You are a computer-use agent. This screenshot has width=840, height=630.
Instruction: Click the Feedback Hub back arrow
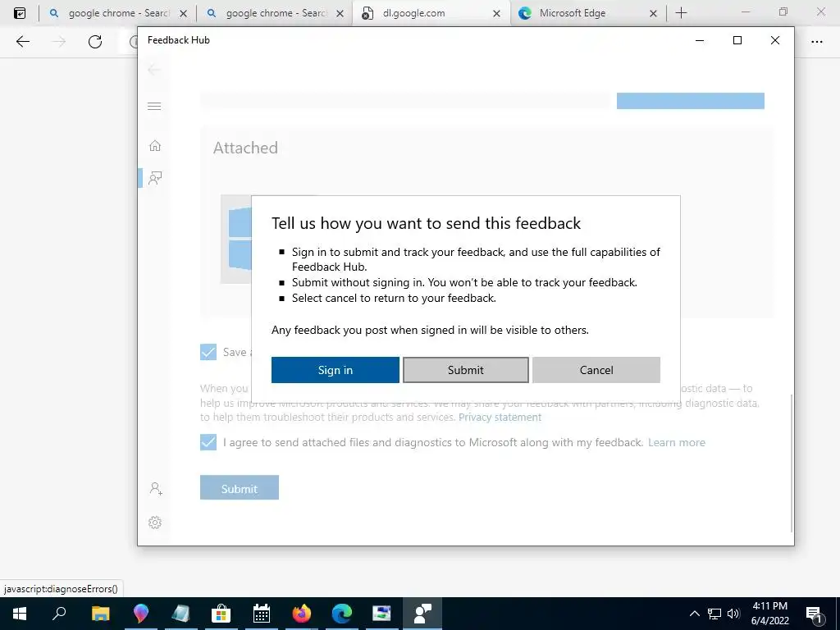[154, 70]
